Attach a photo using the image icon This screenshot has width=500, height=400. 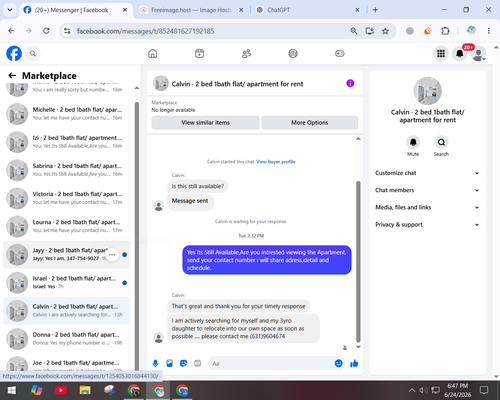[x=169, y=363]
